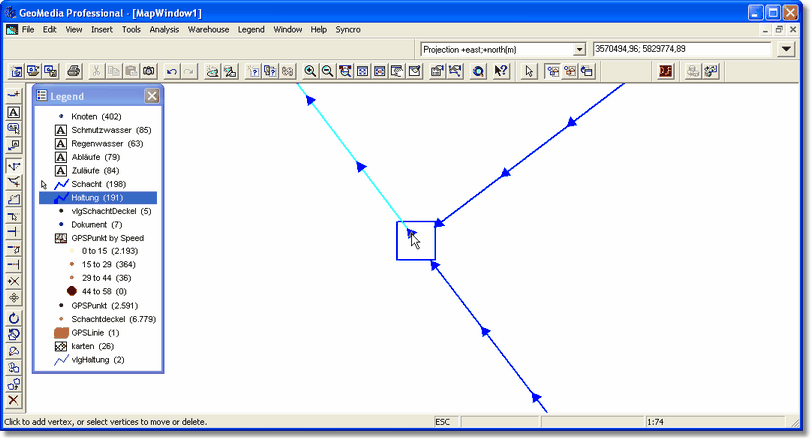Viewport: 812px width, 440px height.
Task: Click the insert text 'A' tool icon
Action: point(14,113)
